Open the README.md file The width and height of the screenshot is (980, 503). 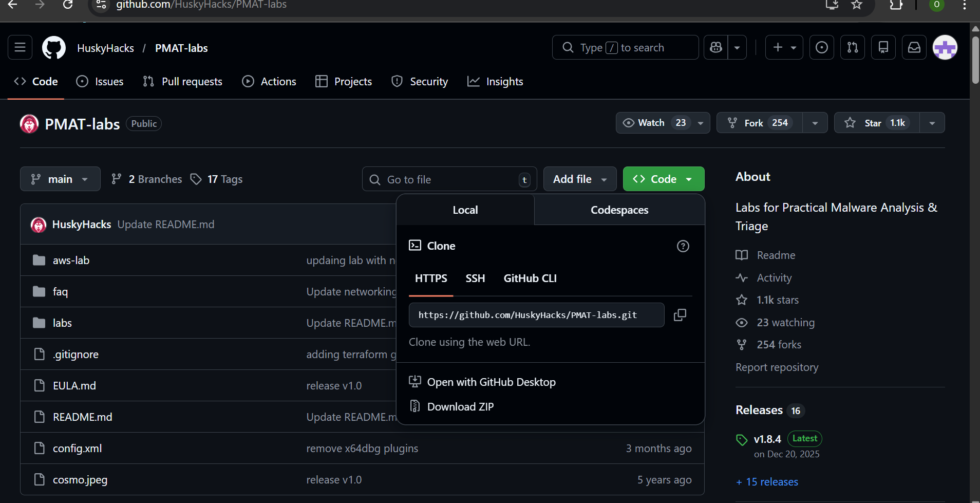click(x=83, y=417)
